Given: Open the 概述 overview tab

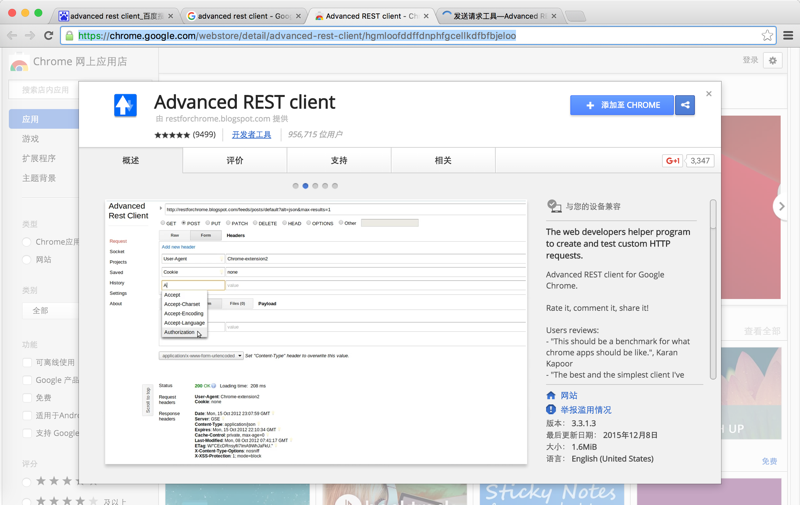Looking at the screenshot, I should [x=131, y=160].
